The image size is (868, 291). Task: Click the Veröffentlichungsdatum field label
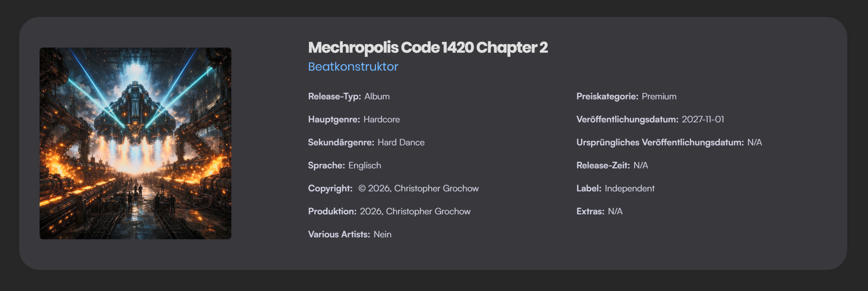[x=627, y=120]
